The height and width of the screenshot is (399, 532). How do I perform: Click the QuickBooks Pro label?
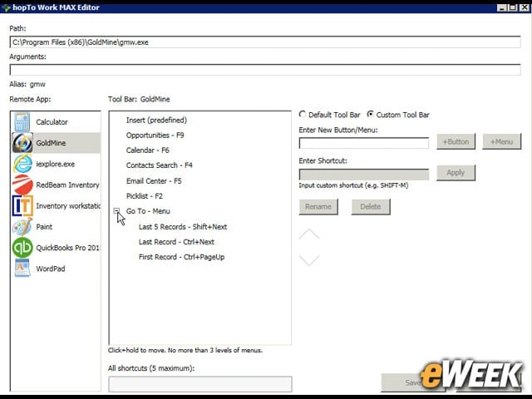pos(68,248)
